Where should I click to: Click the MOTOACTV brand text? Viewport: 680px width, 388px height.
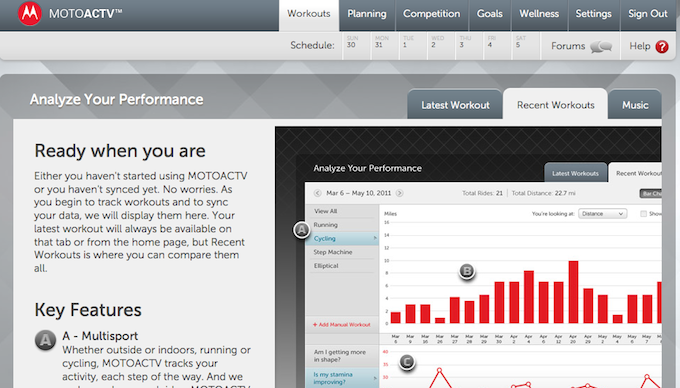85,14
